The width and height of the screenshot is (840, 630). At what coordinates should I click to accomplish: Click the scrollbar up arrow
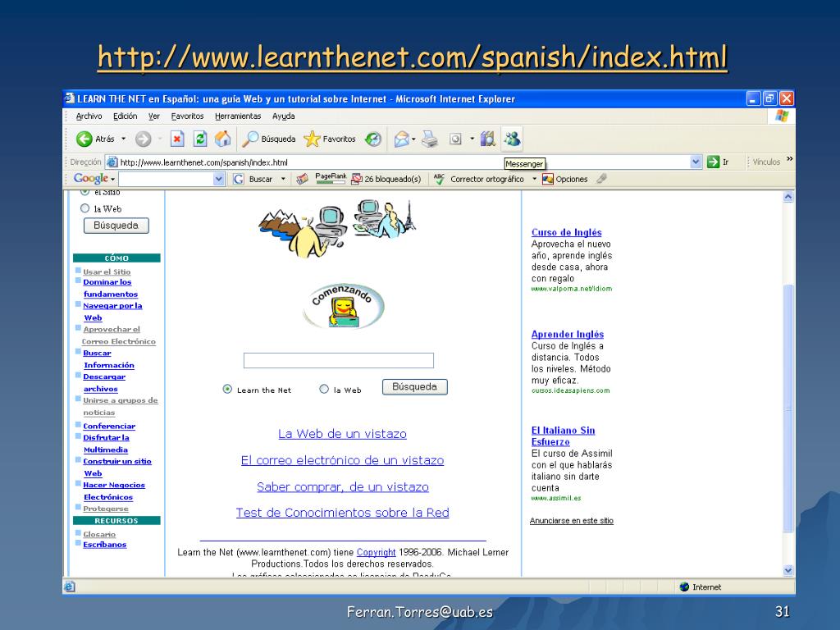click(x=788, y=197)
